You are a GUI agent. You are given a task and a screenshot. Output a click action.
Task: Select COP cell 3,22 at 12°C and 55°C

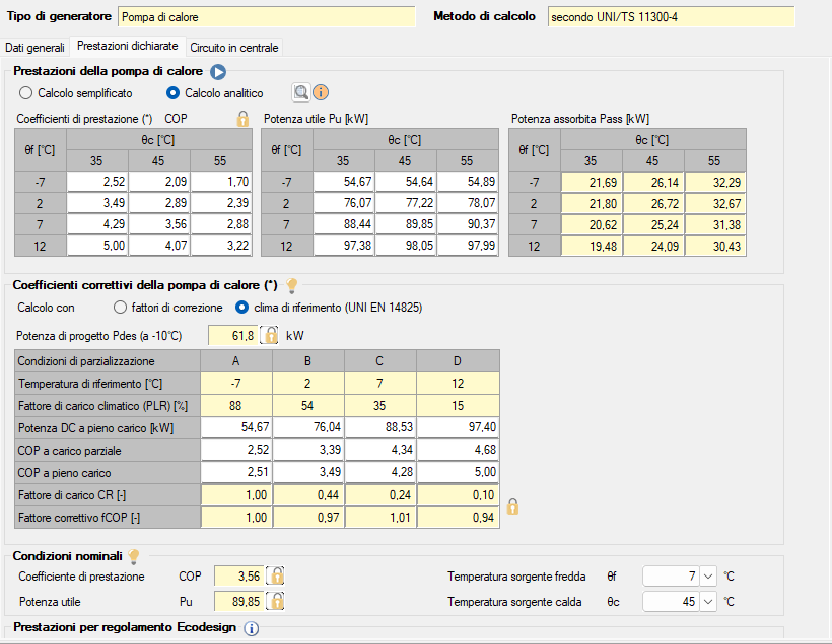pos(221,246)
